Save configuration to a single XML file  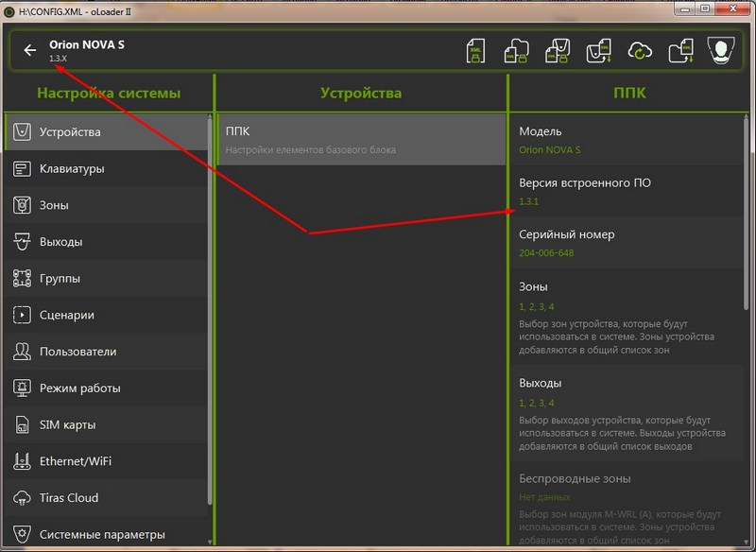[x=475, y=51]
